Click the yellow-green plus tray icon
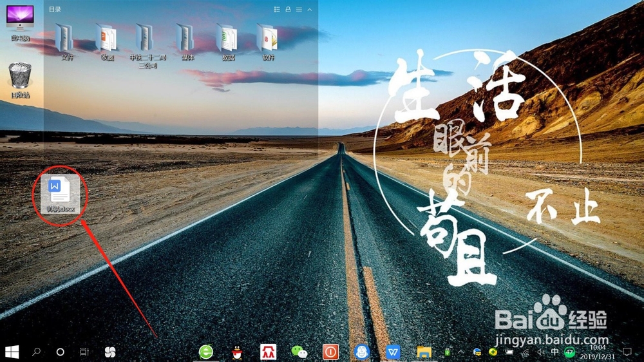644x362 pixels. (493, 352)
